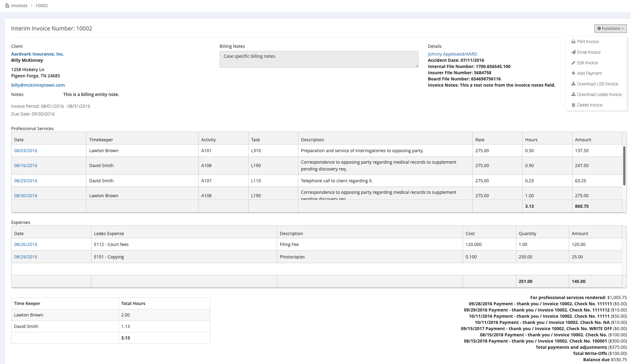The width and height of the screenshot is (631, 364).
Task: Click the billy@mckinneytown.com email link
Action: click(x=38, y=85)
